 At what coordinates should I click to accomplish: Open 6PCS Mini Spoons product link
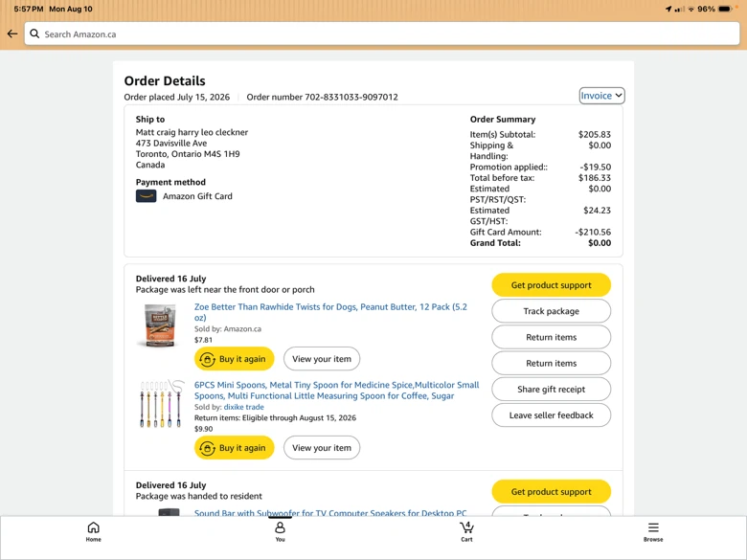[x=337, y=390]
